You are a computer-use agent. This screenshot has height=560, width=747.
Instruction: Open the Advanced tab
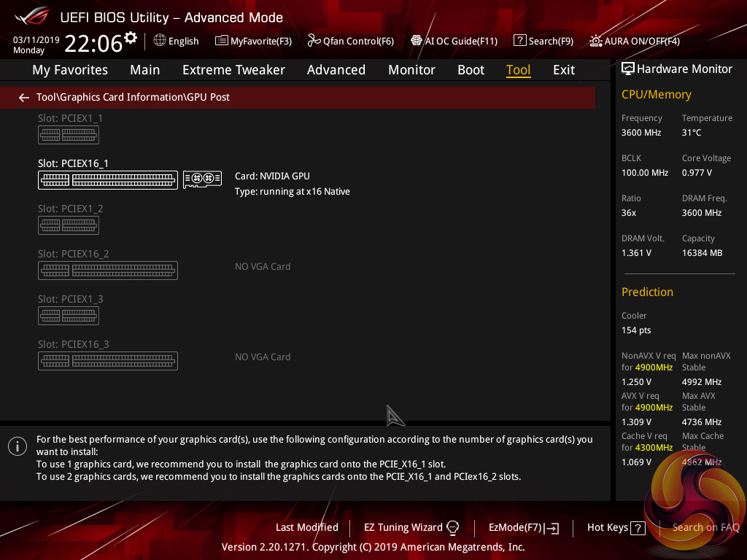tap(336, 70)
